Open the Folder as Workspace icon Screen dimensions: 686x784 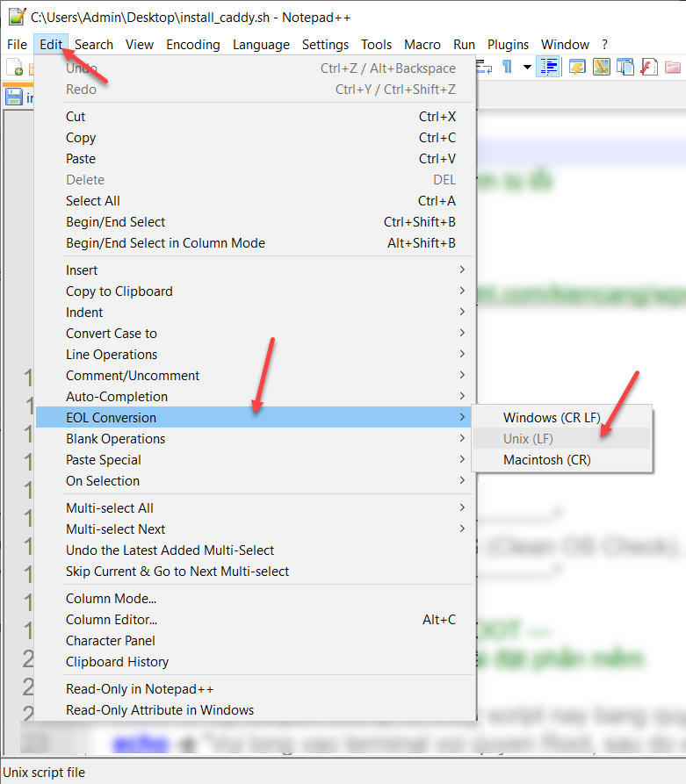[x=673, y=68]
